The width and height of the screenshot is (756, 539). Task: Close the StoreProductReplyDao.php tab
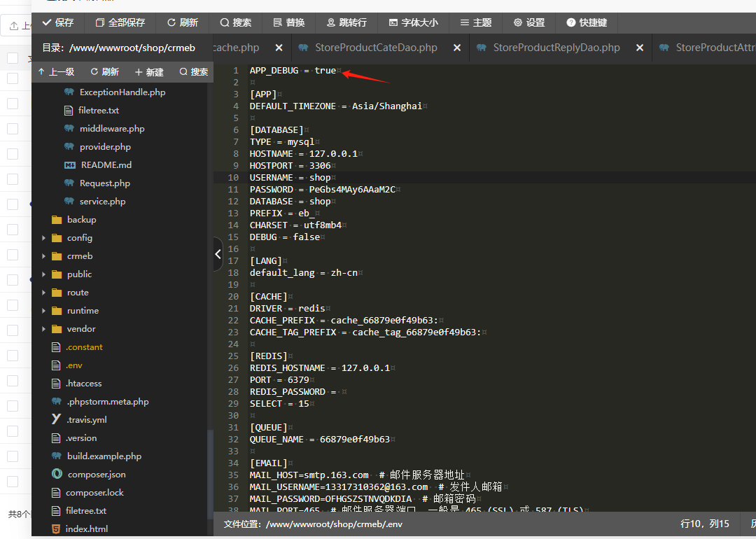[639, 48]
